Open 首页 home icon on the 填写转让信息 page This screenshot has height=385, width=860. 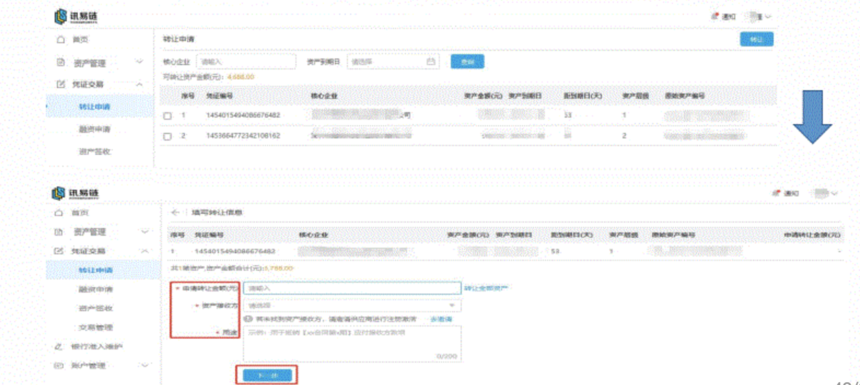point(59,212)
